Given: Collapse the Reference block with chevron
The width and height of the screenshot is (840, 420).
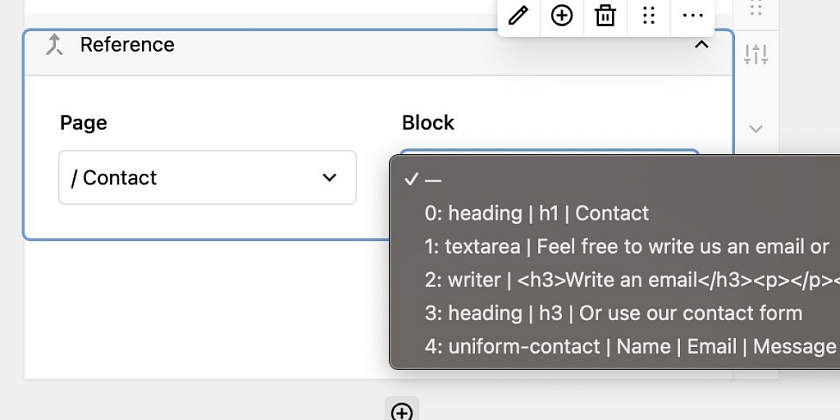Looking at the screenshot, I should (701, 44).
